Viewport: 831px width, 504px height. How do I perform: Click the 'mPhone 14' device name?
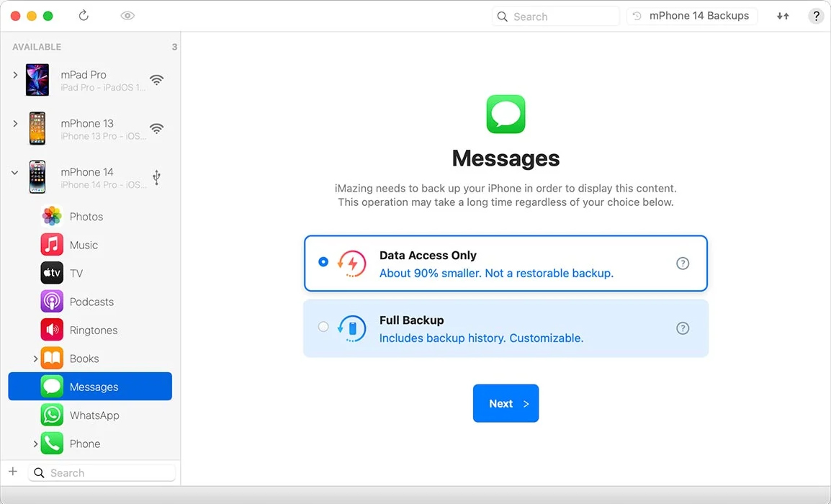coord(87,172)
